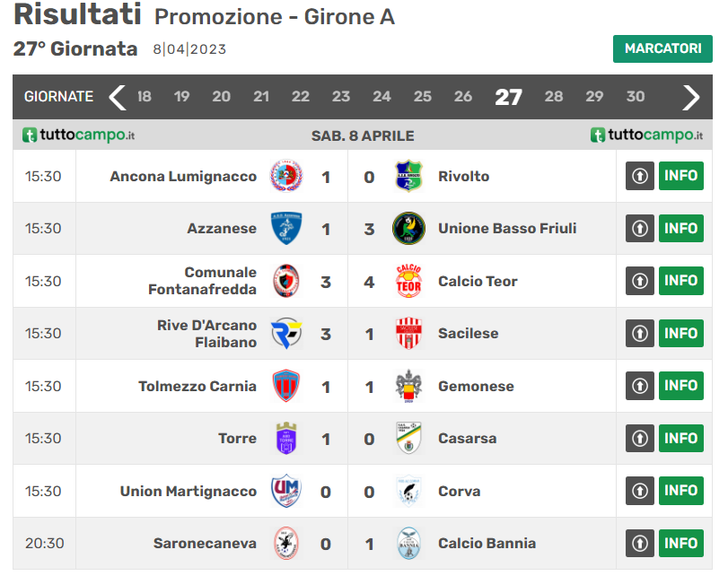Click the upload arrow icon in Rivolto row
The height and width of the screenshot is (576, 728).
pyautogui.click(x=639, y=176)
